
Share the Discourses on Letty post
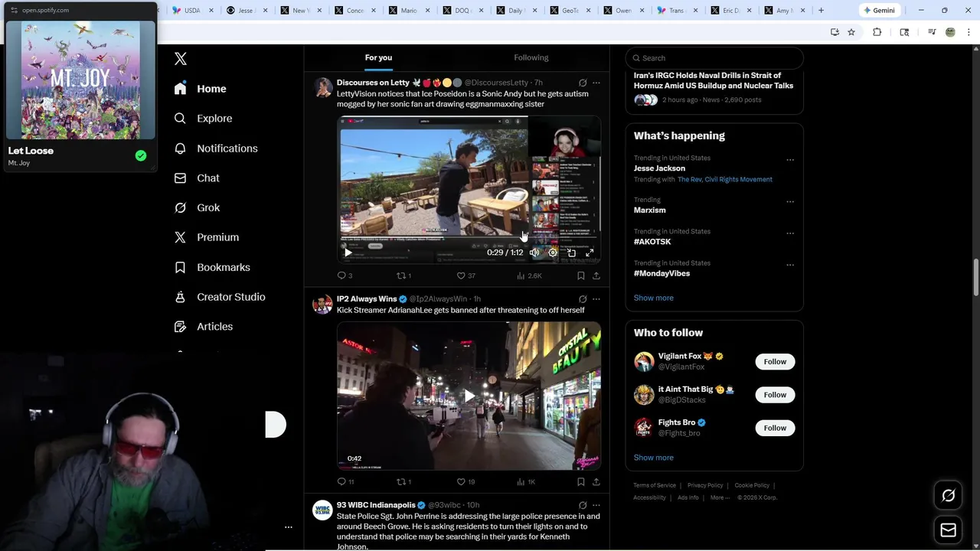click(596, 275)
